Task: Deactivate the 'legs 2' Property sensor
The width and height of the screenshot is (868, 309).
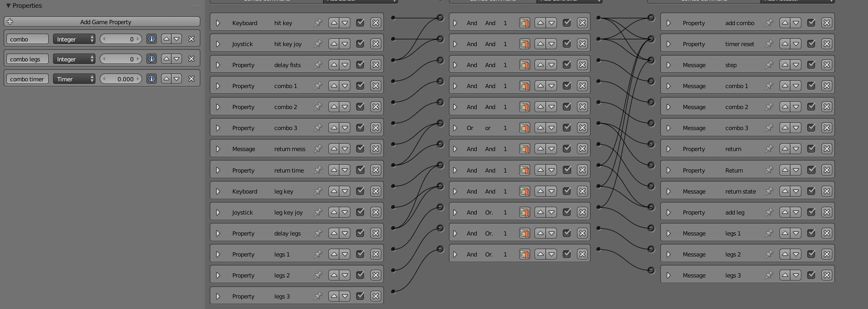Action: pos(360,275)
